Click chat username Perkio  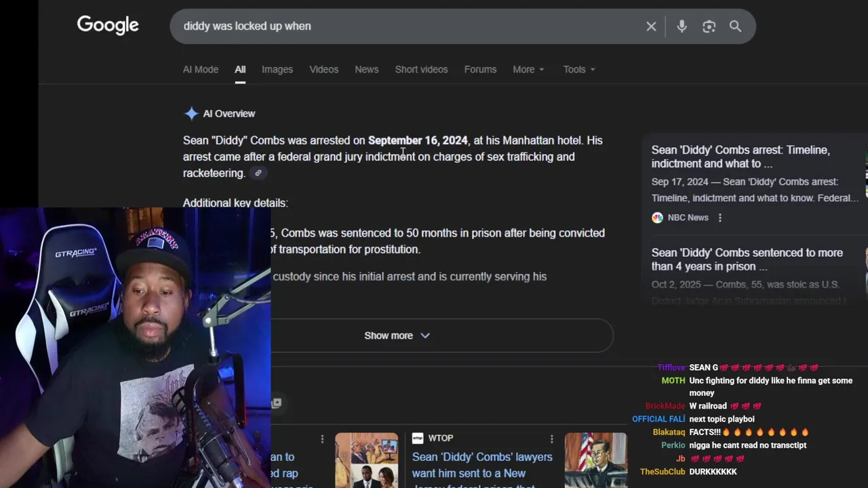click(x=673, y=445)
